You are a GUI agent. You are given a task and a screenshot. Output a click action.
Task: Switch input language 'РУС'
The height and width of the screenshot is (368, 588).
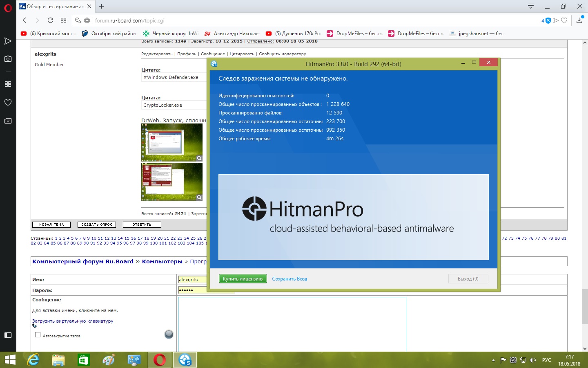click(x=546, y=360)
